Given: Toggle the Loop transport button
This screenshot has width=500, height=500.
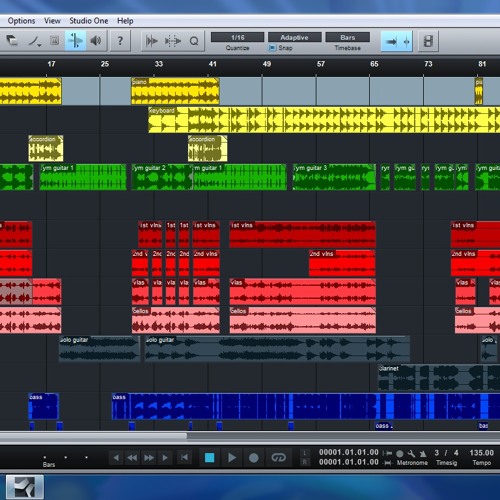Looking at the screenshot, I should tap(278, 458).
